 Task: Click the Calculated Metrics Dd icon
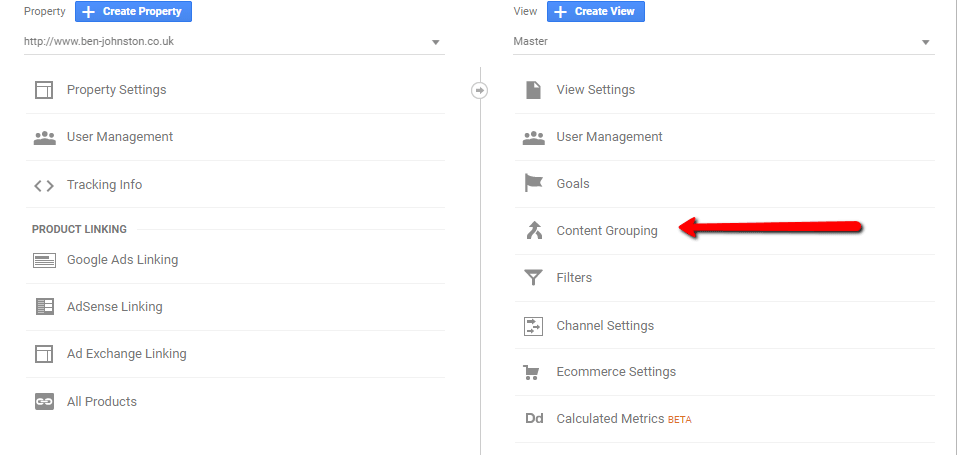534,419
